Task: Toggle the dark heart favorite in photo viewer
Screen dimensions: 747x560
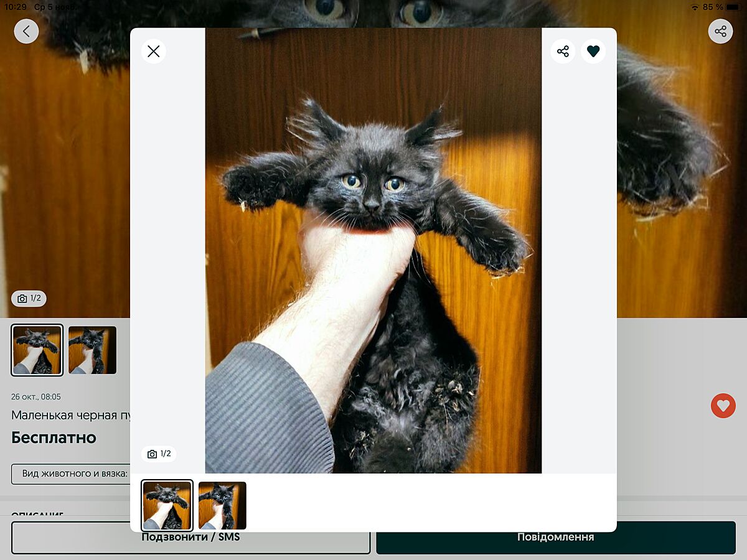Action: point(593,52)
